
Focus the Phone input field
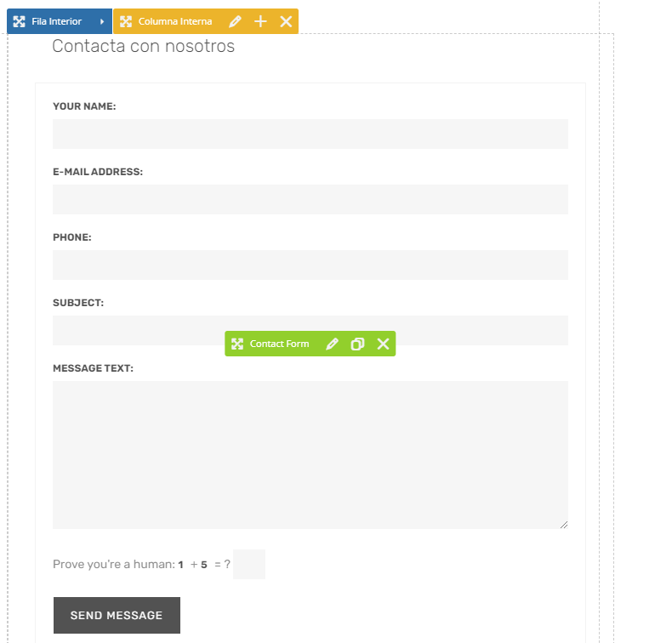(x=310, y=265)
